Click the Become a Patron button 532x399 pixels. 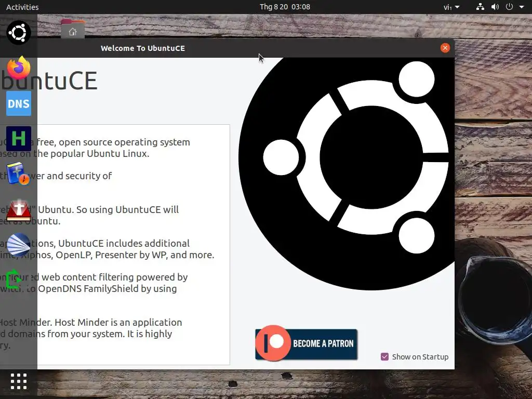point(307,343)
